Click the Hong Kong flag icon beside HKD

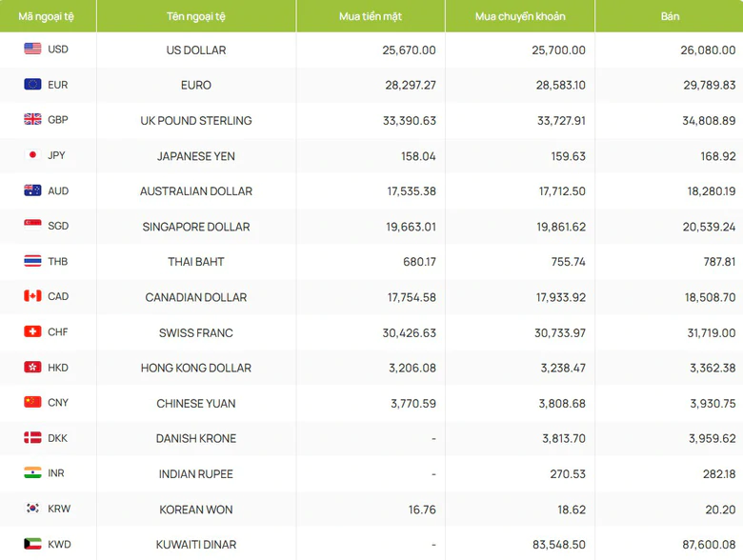(32, 368)
